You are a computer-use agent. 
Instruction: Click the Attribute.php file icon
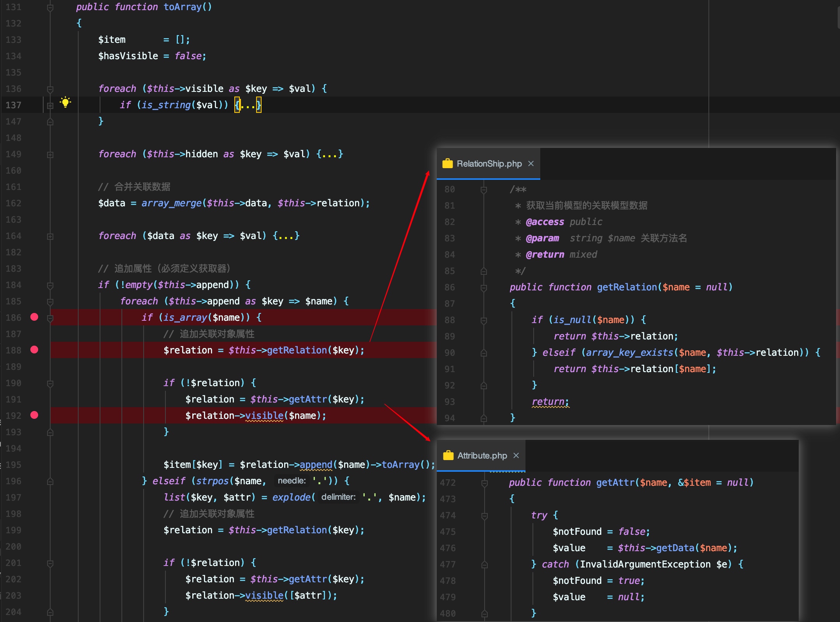coord(448,455)
